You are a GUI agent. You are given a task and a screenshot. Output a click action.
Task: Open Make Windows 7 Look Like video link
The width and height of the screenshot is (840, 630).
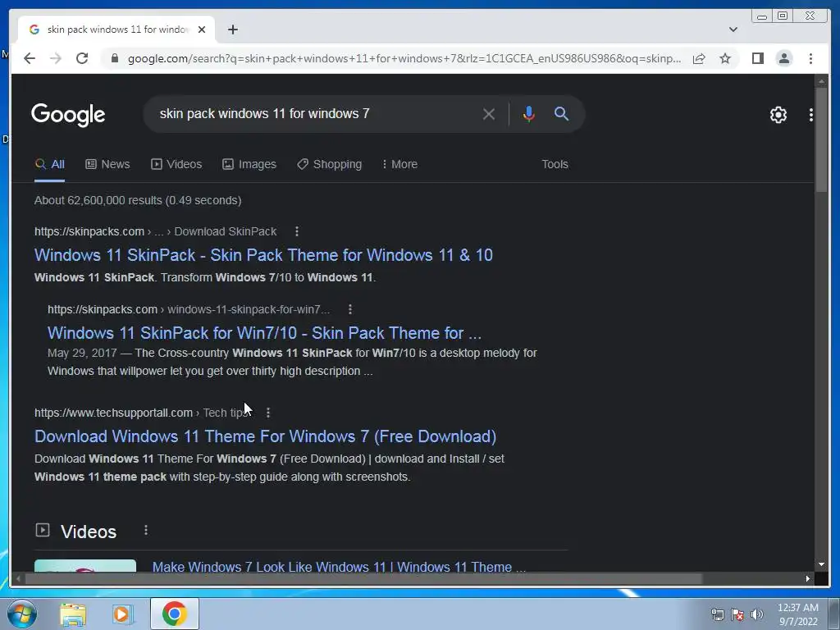339,567
